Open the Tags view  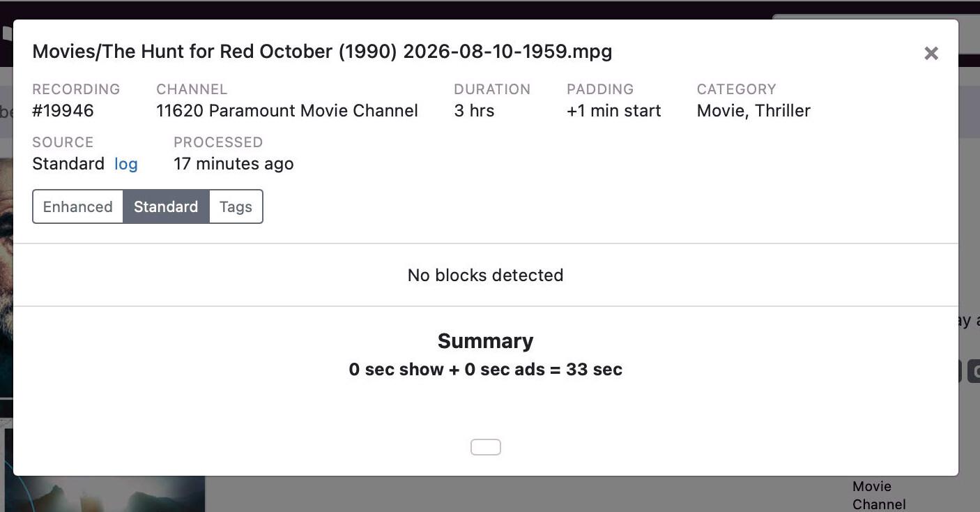pos(236,206)
